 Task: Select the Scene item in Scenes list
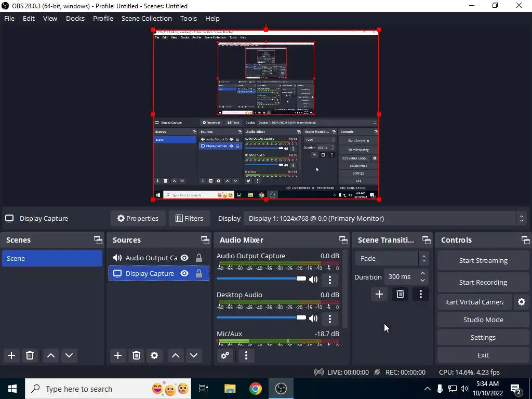click(x=52, y=259)
